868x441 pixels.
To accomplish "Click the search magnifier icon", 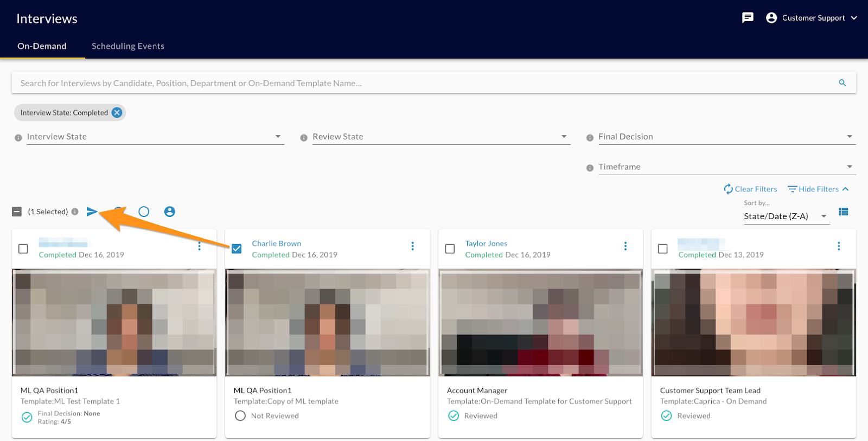I will (843, 83).
